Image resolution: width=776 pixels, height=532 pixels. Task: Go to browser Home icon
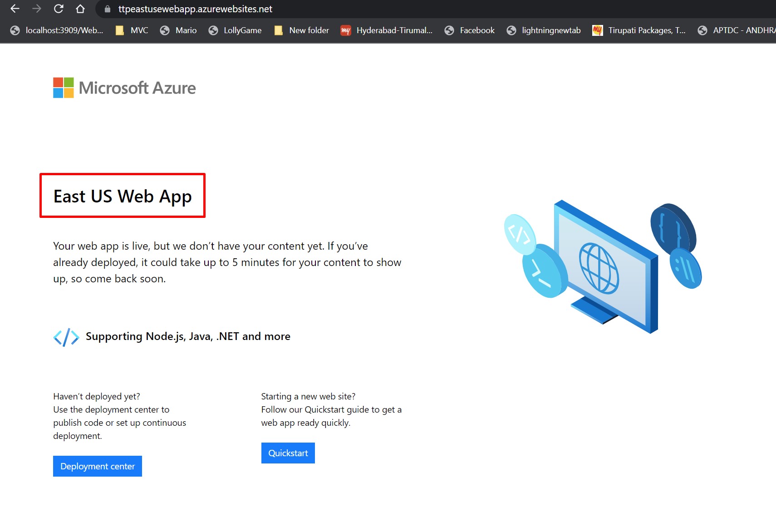tap(80, 9)
